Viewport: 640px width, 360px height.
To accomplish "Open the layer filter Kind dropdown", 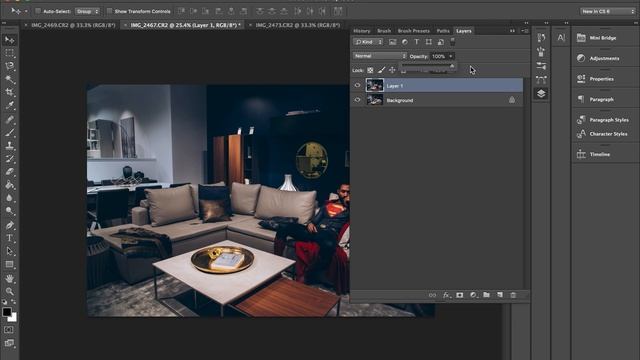I will pyautogui.click(x=368, y=42).
